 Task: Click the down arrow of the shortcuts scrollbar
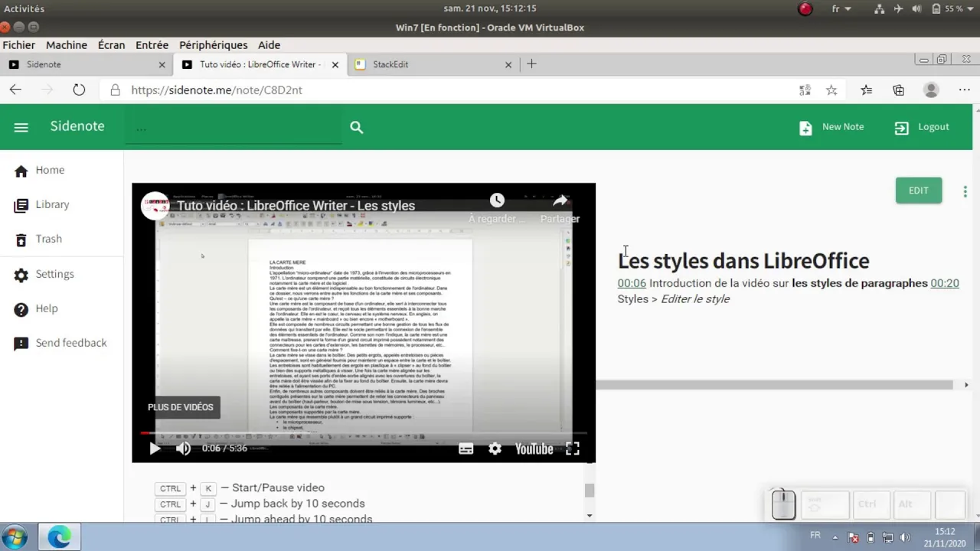589,515
